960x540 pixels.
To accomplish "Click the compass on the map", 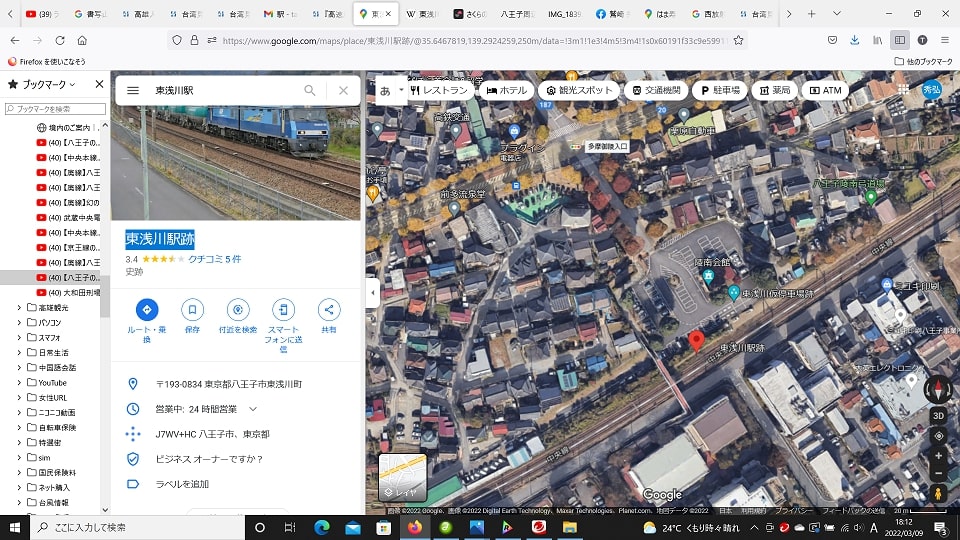I will (938, 389).
